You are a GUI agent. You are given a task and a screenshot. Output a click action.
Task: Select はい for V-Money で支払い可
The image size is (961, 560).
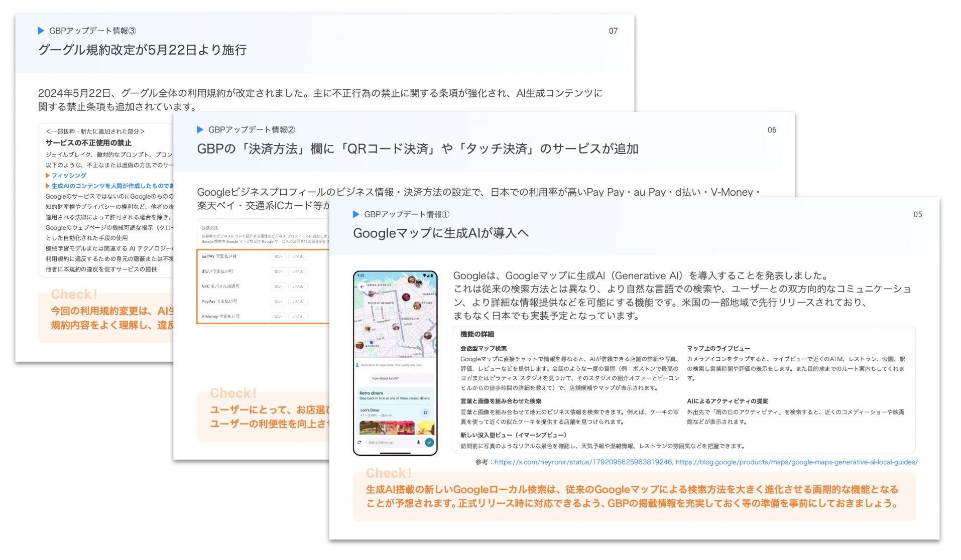pos(278,317)
